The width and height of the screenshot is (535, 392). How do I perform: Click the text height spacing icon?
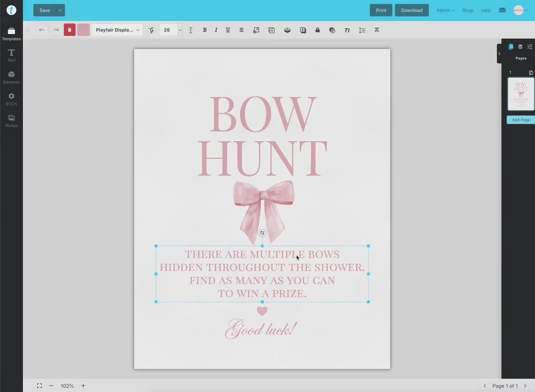coord(191,30)
